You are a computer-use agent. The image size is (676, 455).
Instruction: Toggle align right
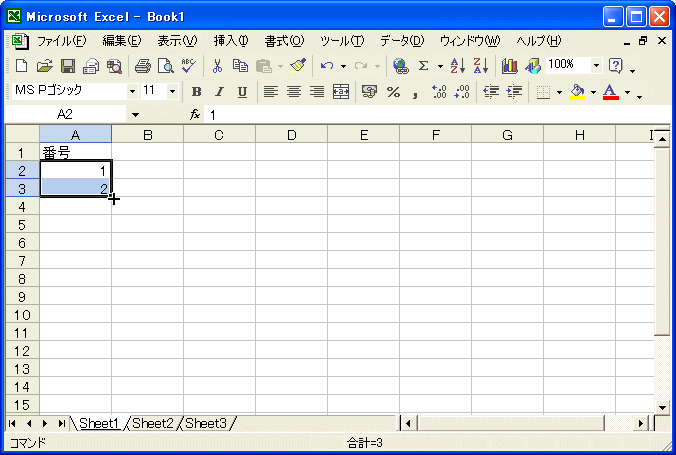317,91
